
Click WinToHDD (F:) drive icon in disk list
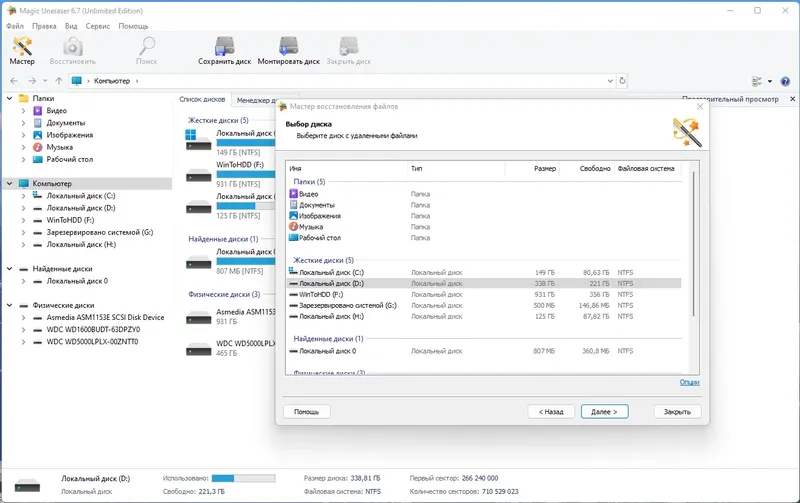pyautogui.click(x=198, y=175)
